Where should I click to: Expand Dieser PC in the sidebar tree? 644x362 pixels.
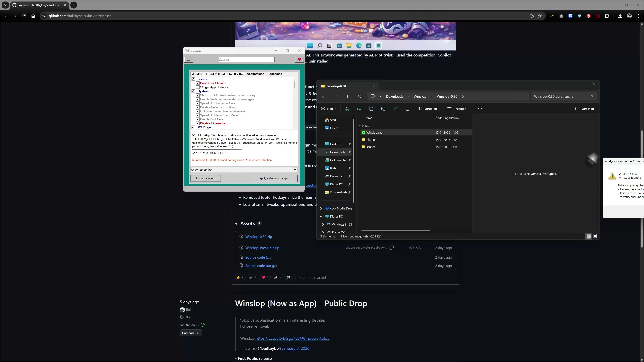(x=321, y=216)
